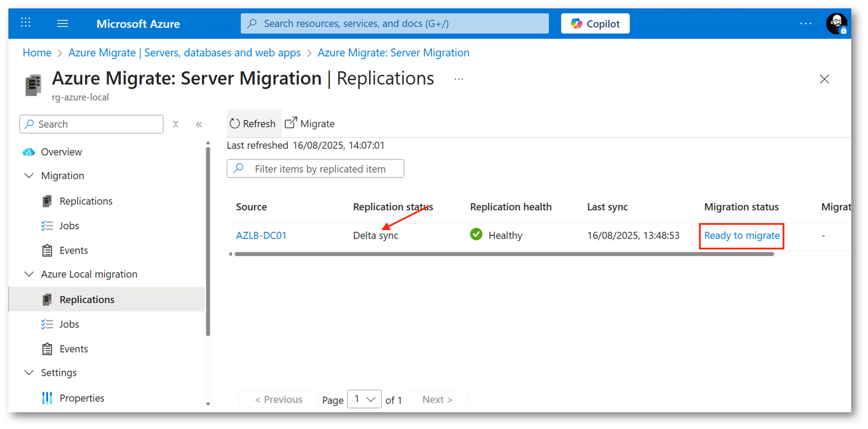Click the sidebar scroll up arrow
868x429 pixels.
tap(208, 143)
